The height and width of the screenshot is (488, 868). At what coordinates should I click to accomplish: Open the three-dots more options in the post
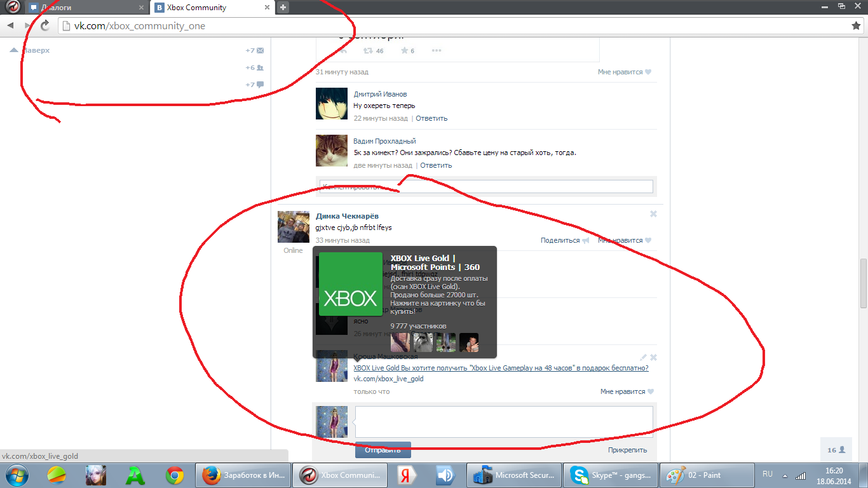(x=437, y=51)
